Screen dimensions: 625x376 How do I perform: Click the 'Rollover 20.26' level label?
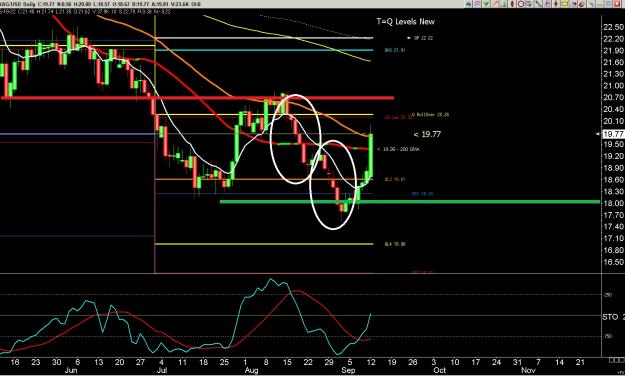click(430, 114)
